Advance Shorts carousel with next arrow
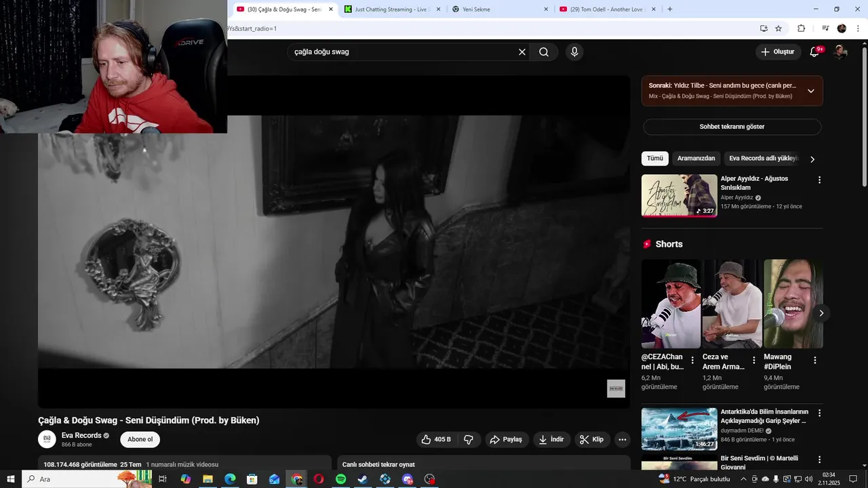Image resolution: width=868 pixels, height=488 pixels. (x=821, y=313)
